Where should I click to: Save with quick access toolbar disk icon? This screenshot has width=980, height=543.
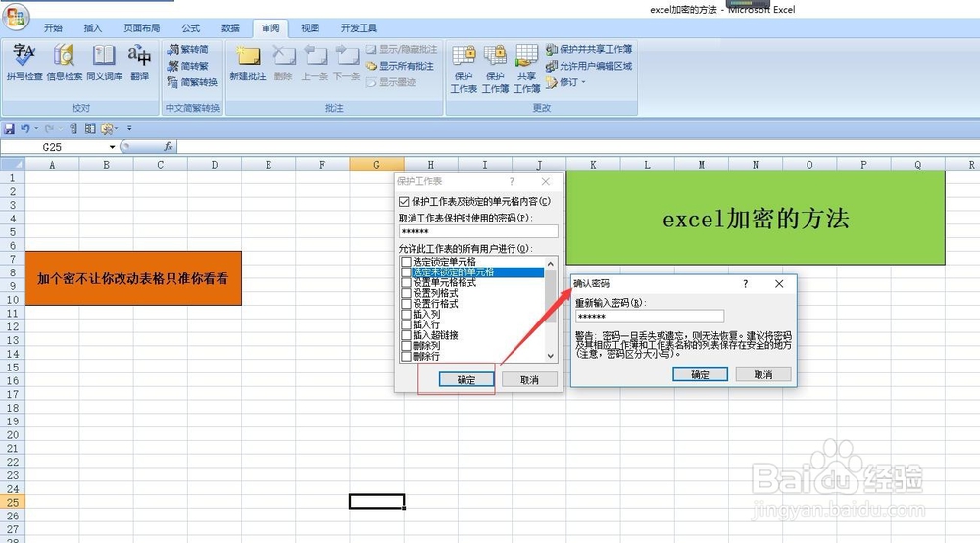(9, 128)
